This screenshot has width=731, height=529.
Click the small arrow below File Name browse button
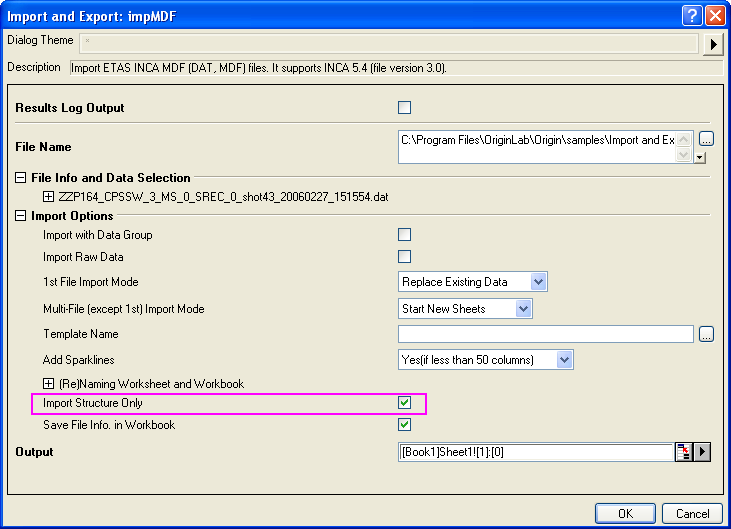[x=700, y=157]
